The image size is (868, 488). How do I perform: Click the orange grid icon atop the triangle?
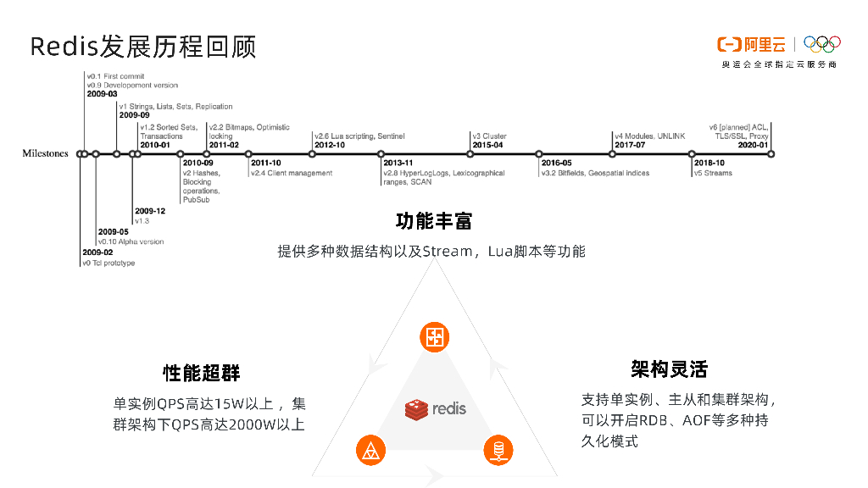click(x=435, y=337)
